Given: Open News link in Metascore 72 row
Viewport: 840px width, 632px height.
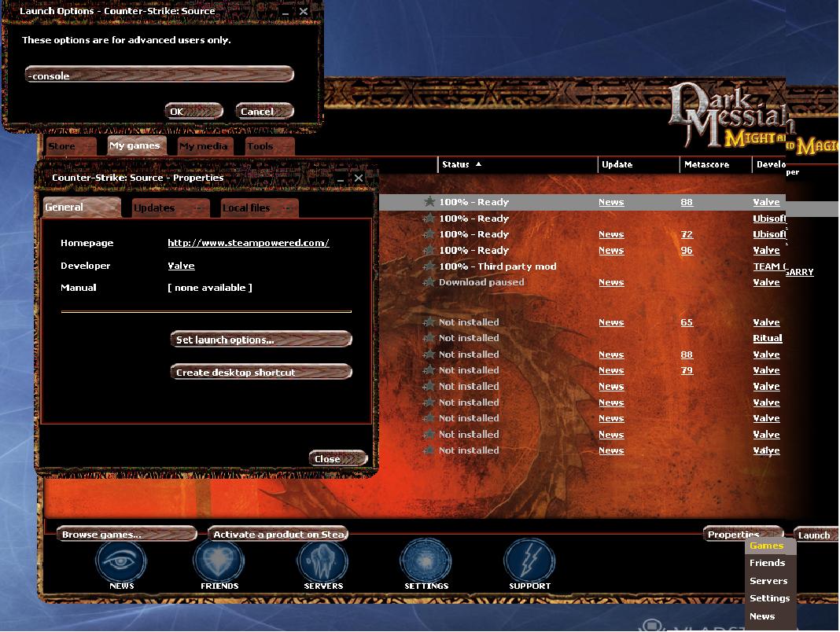Looking at the screenshot, I should 611,234.
